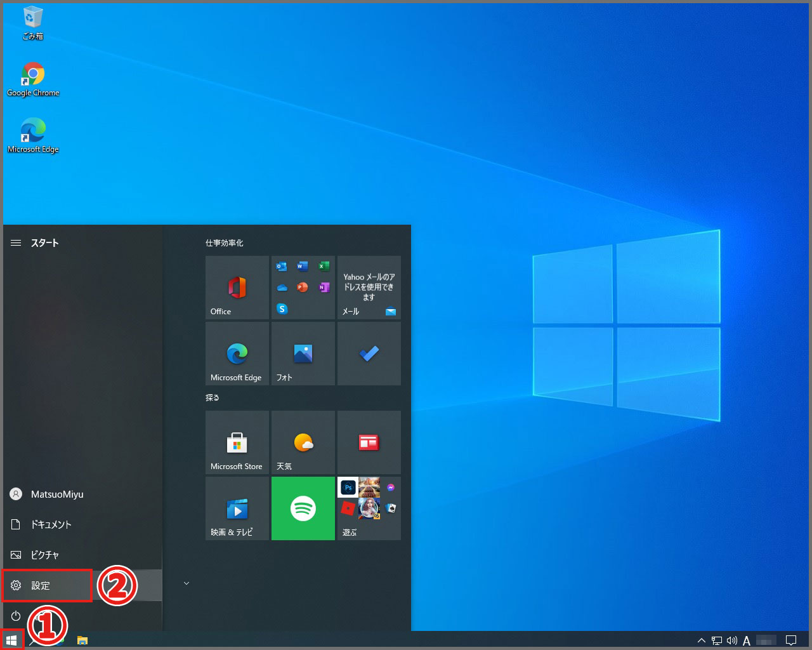Open Messenger in the 遊ぶ tile

391,487
